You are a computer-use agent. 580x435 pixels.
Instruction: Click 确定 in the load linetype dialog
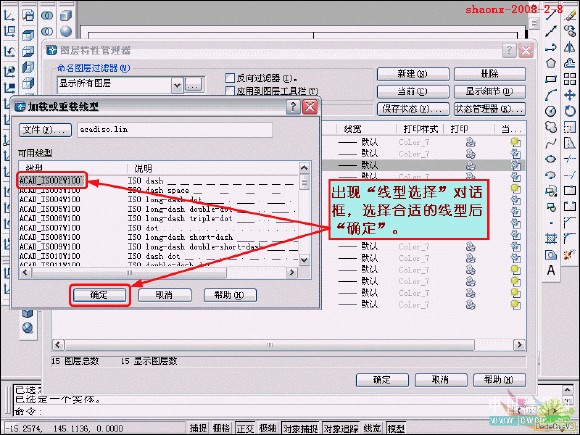100,295
